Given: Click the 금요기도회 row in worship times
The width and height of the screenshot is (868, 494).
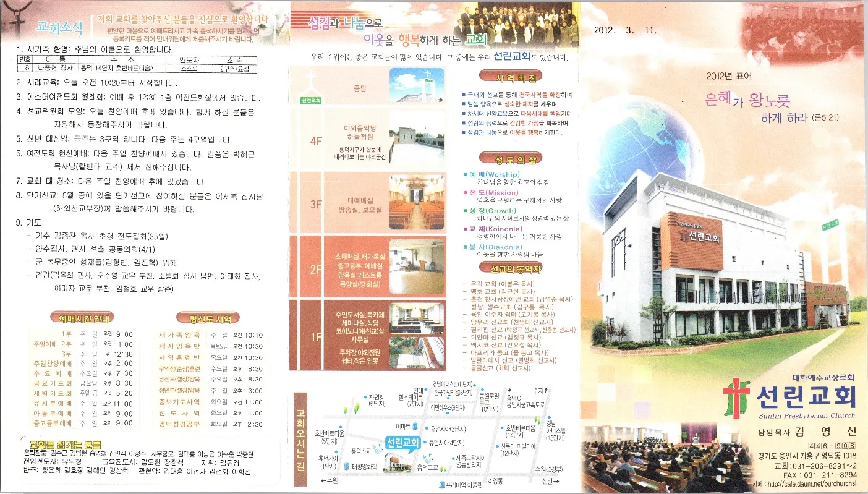Looking at the screenshot, I should tap(83, 383).
